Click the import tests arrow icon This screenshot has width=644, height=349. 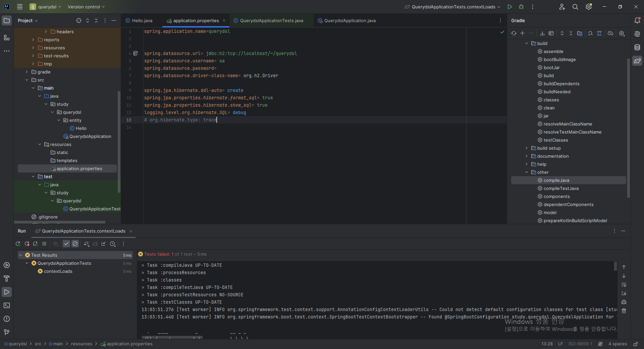click(104, 244)
